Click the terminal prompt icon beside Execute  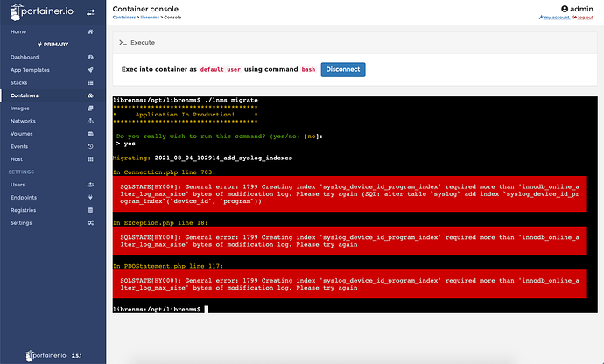click(123, 42)
